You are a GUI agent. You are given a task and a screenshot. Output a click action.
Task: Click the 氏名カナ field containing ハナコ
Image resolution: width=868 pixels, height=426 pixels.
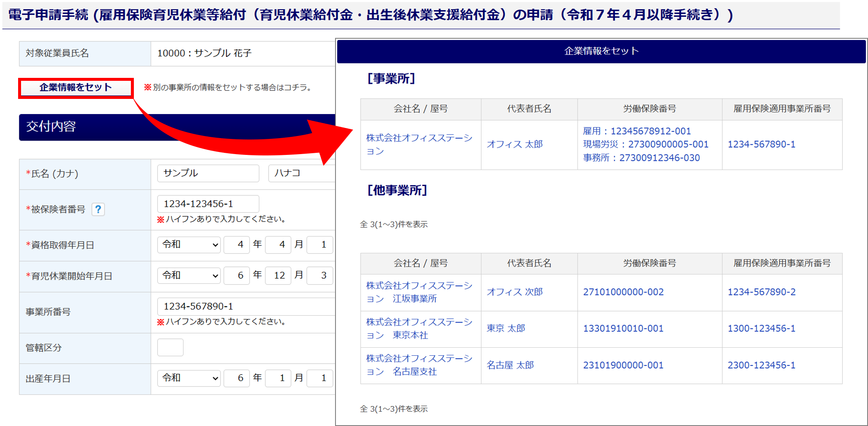301,173
